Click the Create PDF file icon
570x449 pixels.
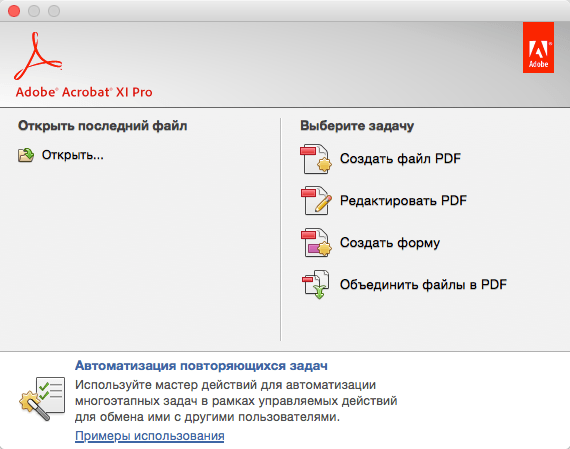pos(316,159)
